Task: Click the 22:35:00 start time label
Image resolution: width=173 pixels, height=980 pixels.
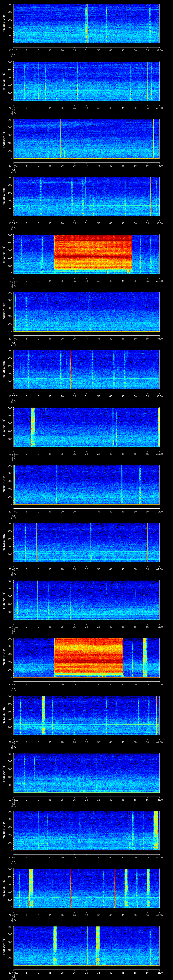Action: [14, 281]
